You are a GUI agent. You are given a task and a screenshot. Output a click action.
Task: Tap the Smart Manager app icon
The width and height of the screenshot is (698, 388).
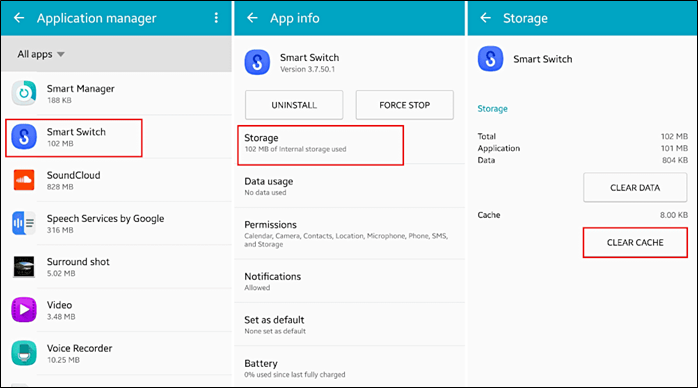24,93
